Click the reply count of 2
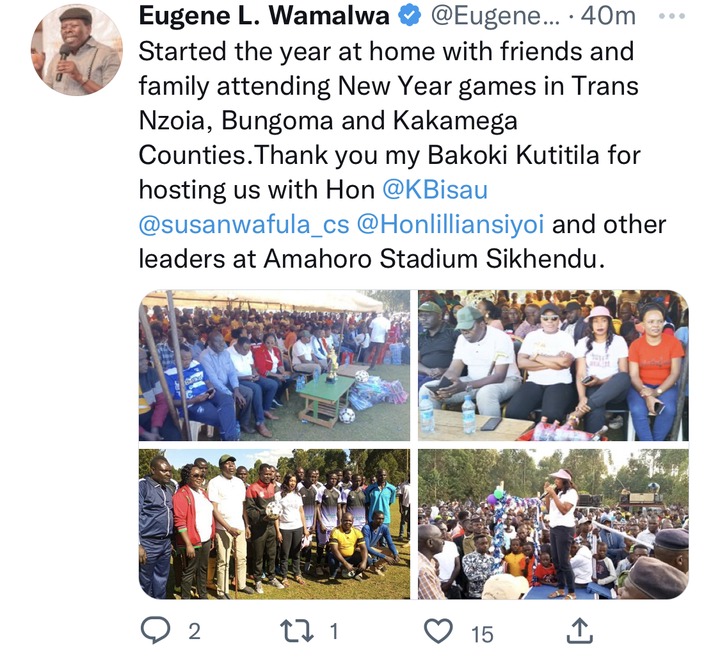720x657 pixels. pyautogui.click(x=195, y=632)
